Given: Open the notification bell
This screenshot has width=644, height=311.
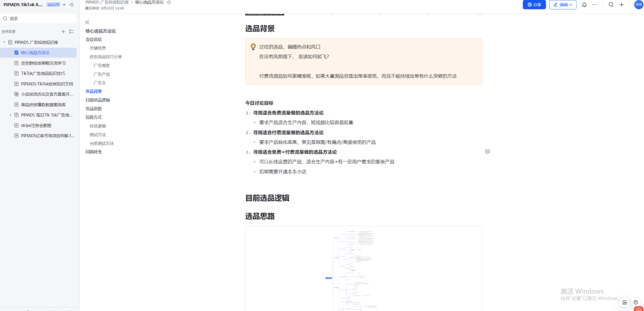Looking at the screenshot, I should click(x=584, y=5).
